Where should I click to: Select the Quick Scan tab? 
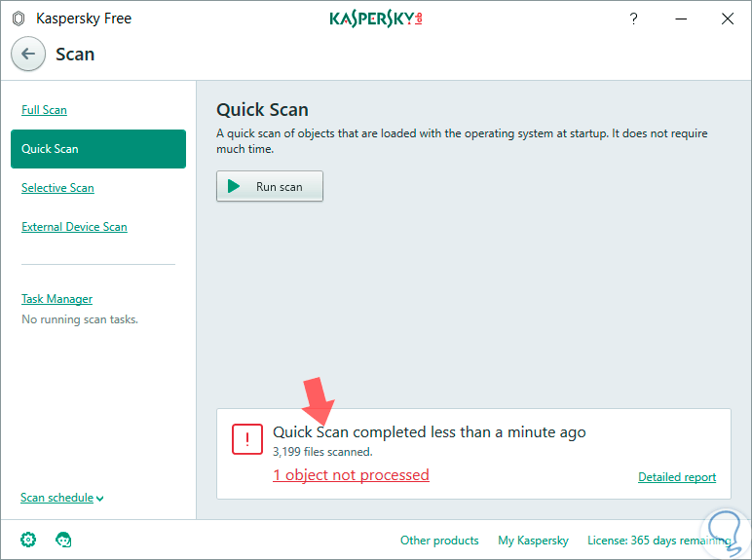98,149
